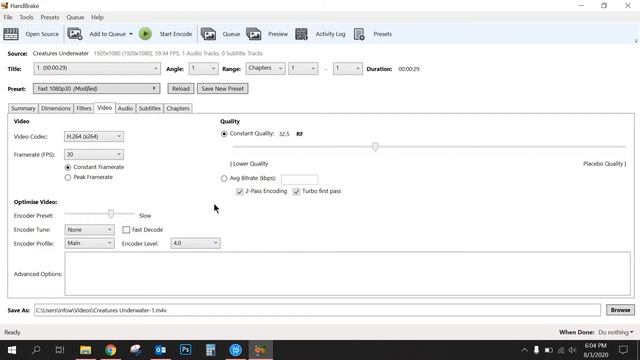Open the Range Chapters dropdown
This screenshot has width=640, height=360.
265,68
